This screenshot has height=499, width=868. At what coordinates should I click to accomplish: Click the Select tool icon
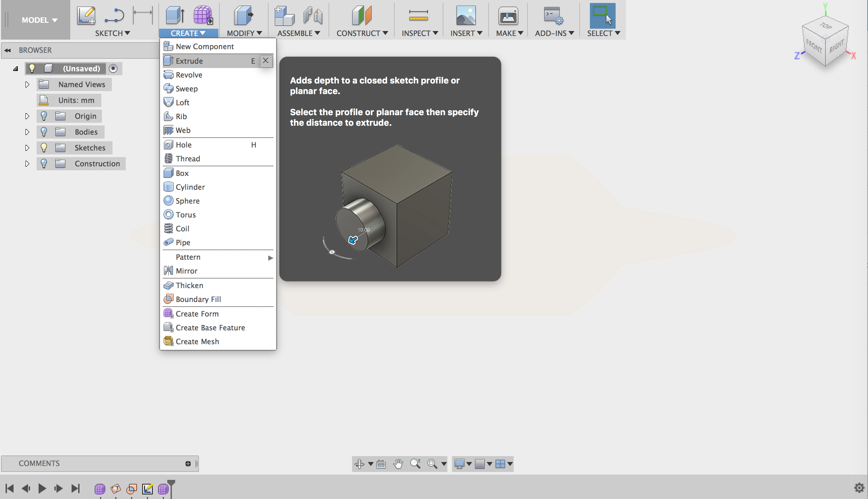coord(602,16)
